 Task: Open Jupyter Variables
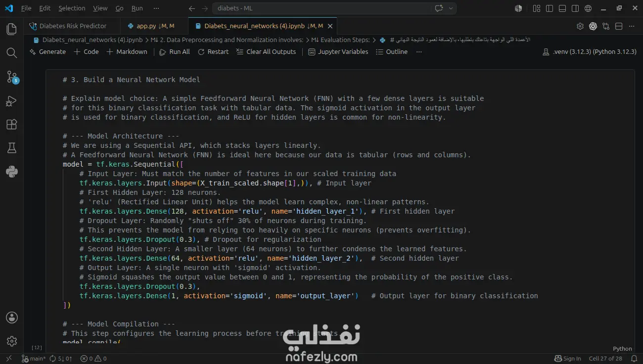click(x=338, y=51)
